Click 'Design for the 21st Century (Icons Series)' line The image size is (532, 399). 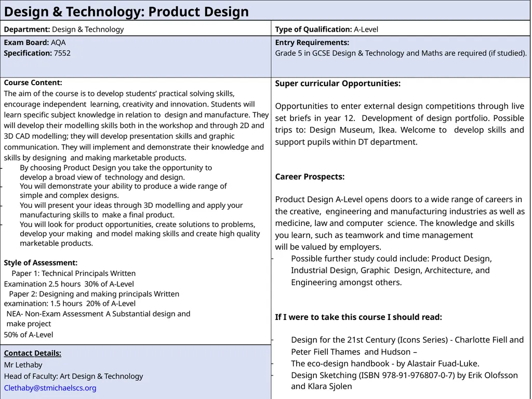[x=407, y=340]
